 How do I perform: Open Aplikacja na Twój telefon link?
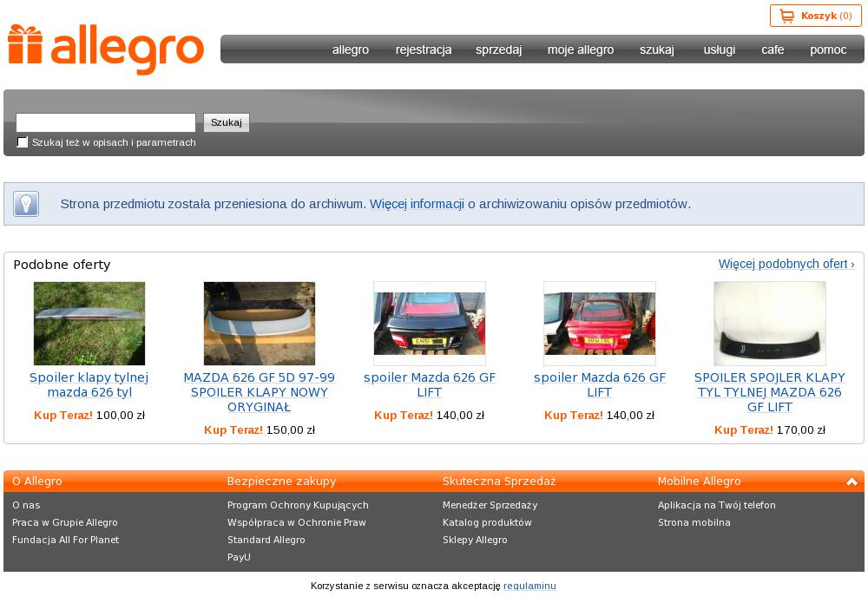(x=717, y=505)
